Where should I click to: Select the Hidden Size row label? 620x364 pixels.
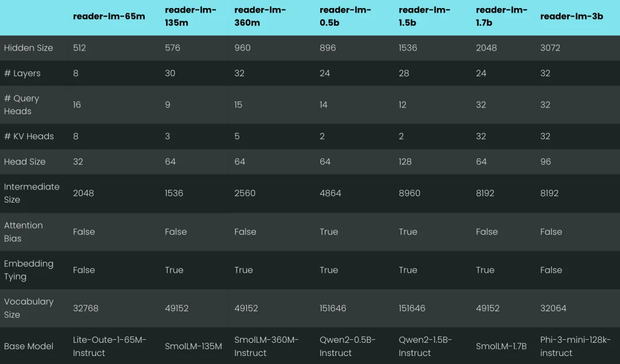(29, 48)
